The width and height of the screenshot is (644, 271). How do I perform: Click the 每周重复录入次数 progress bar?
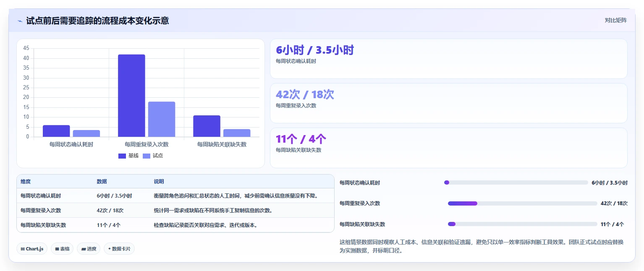point(522,203)
